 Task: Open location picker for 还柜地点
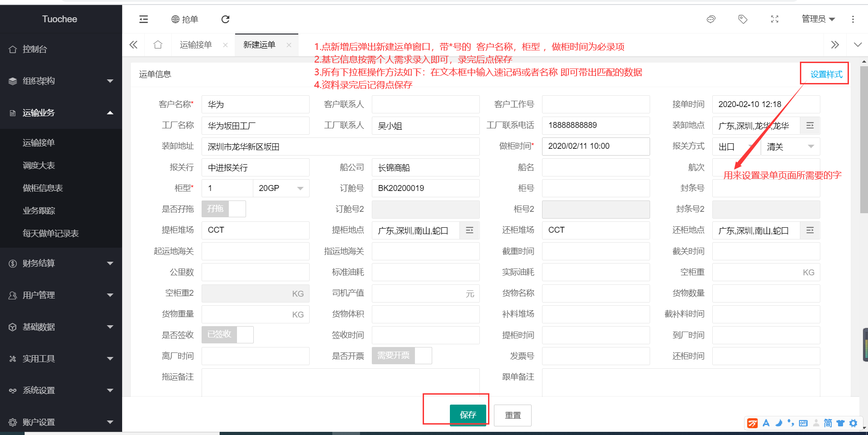point(810,230)
